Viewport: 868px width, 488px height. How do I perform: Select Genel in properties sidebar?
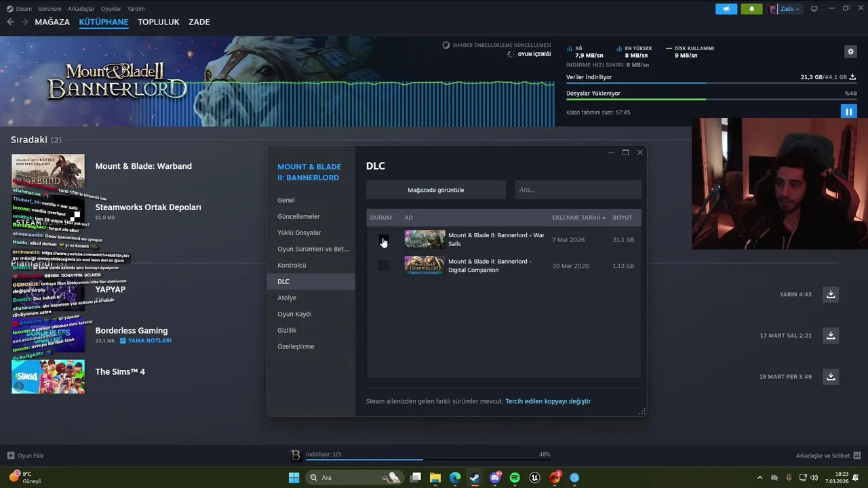[311, 200]
